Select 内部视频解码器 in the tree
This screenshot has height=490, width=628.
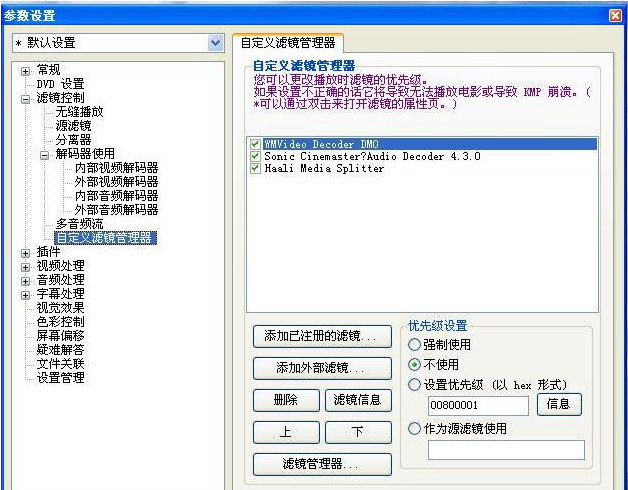tap(116, 168)
